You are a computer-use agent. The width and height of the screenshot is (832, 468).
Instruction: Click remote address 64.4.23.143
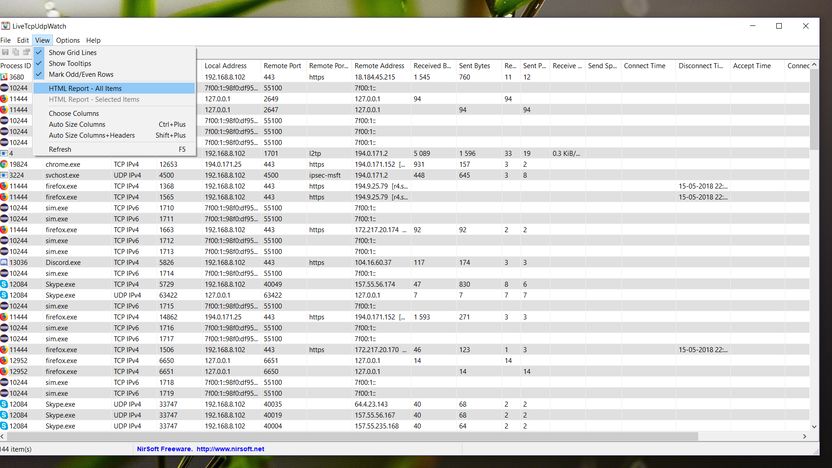click(x=371, y=404)
